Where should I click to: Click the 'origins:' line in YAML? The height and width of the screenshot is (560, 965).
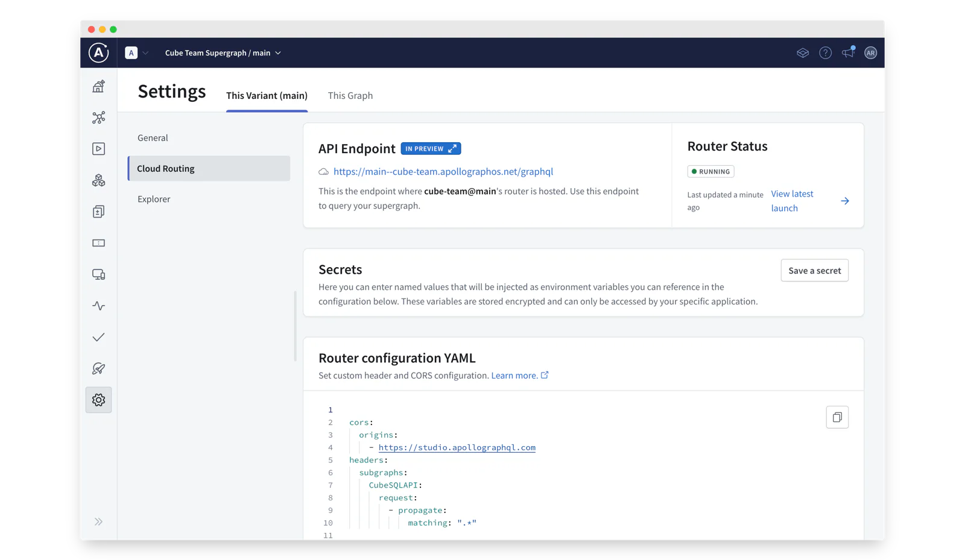coord(378,435)
